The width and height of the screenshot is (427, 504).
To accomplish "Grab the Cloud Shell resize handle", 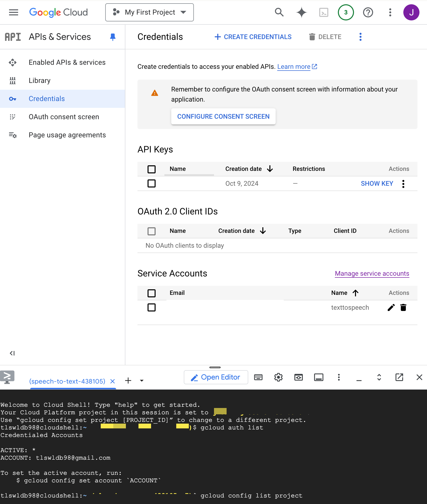I will [215, 367].
